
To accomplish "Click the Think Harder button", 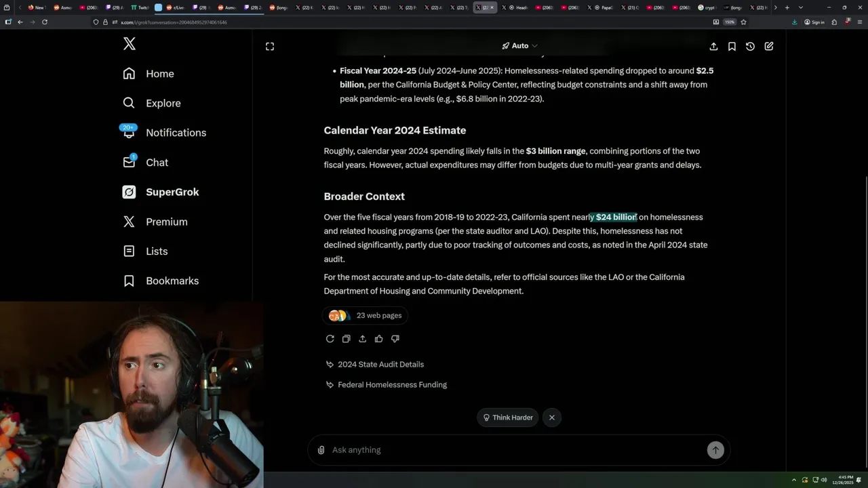I will 507,418.
